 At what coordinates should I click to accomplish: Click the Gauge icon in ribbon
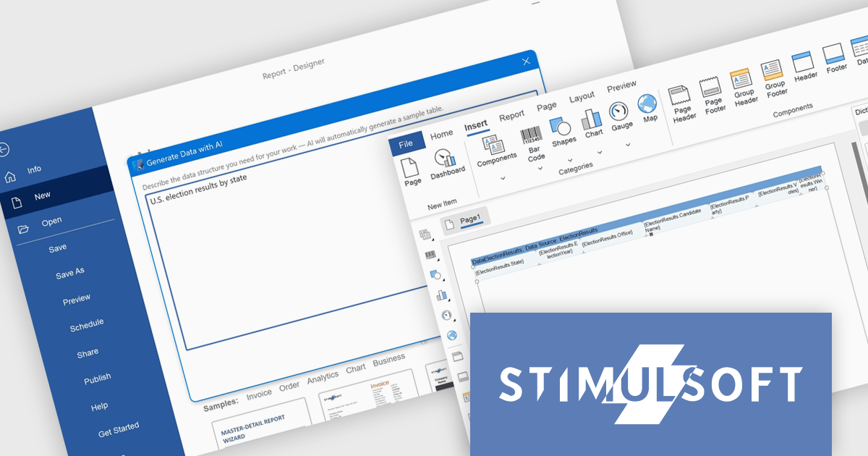pyautogui.click(x=619, y=111)
